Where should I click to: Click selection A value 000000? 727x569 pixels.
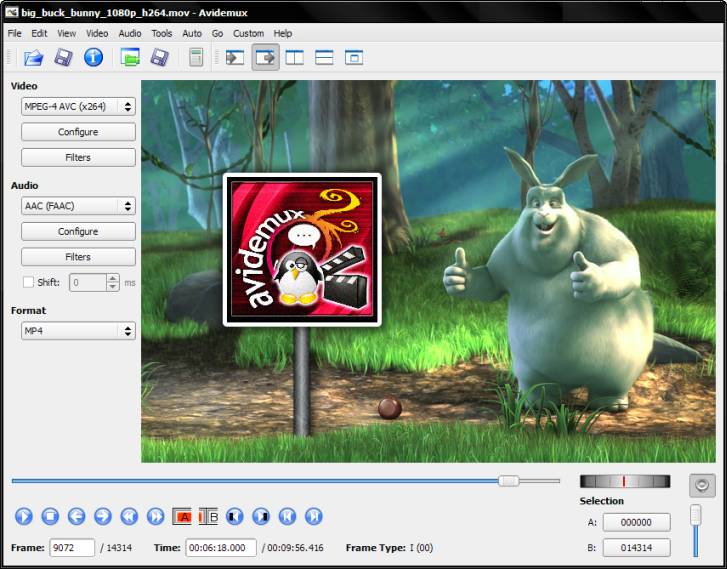636,522
